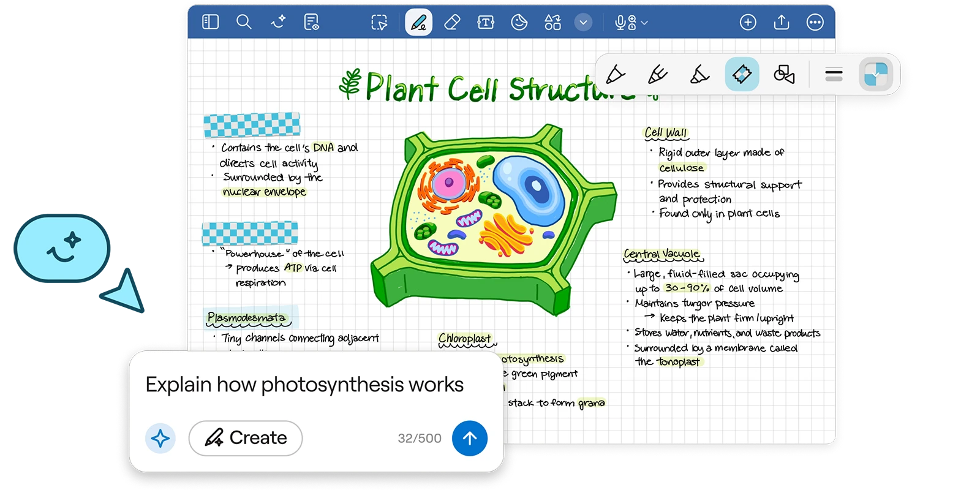The height and width of the screenshot is (490, 980).
Task: Click the tape strip above 'Powerhouse of the cell'
Action: pos(250,233)
